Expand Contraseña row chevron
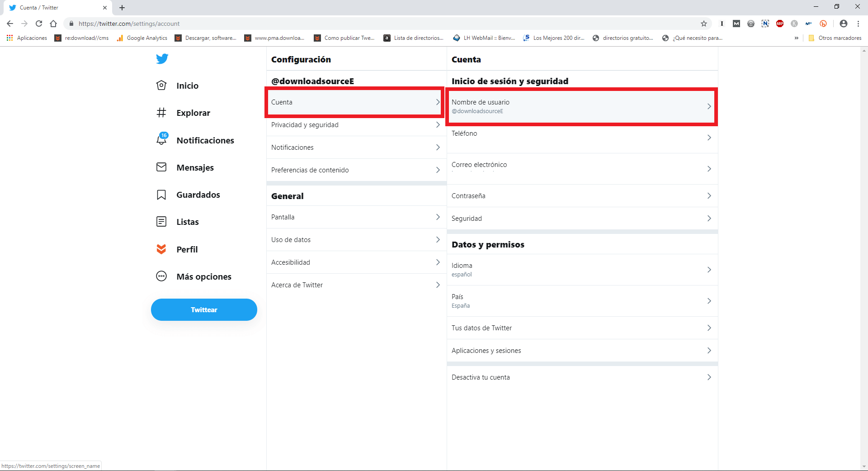 (709, 196)
